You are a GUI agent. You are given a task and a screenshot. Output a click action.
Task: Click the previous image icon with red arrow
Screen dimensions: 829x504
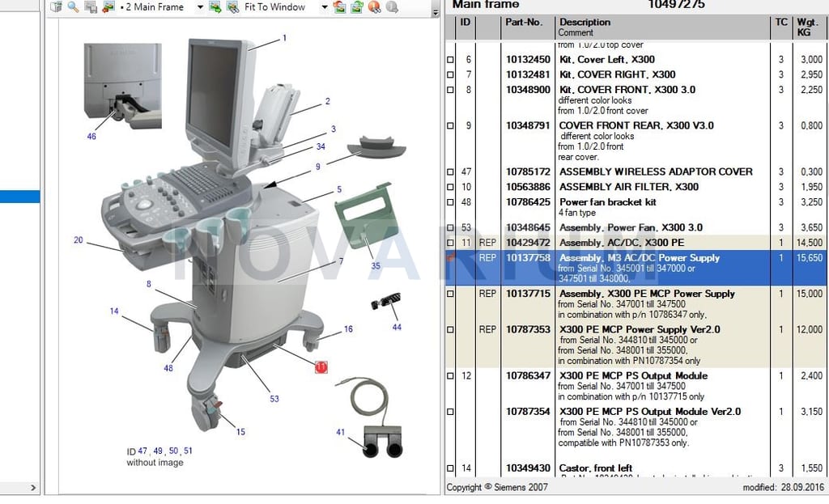(108, 6)
